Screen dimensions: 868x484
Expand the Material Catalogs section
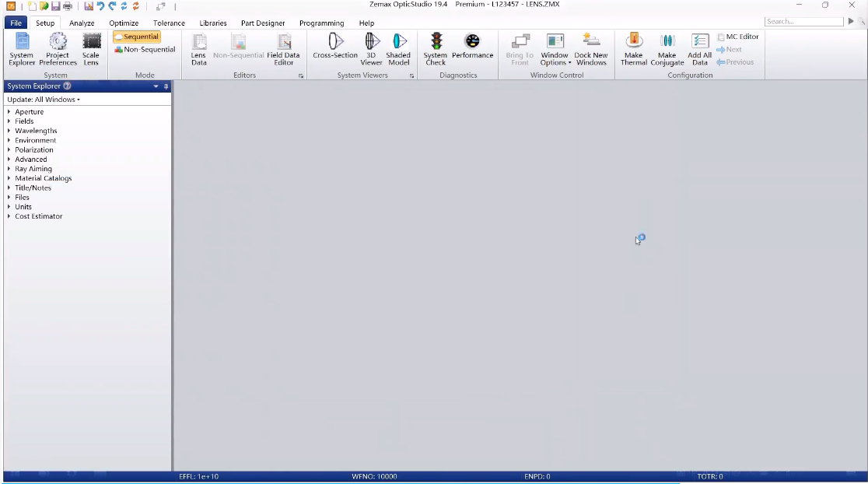(9, 178)
